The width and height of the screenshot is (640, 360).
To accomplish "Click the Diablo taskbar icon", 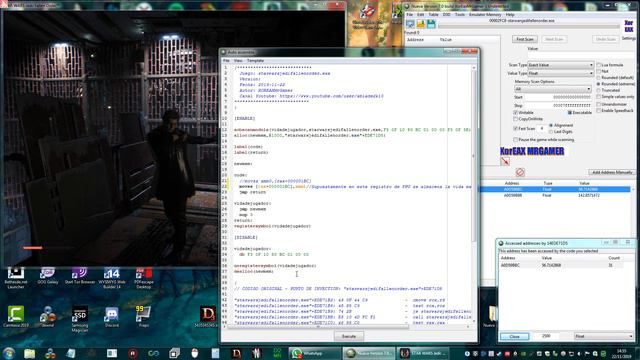I will click(x=236, y=353).
